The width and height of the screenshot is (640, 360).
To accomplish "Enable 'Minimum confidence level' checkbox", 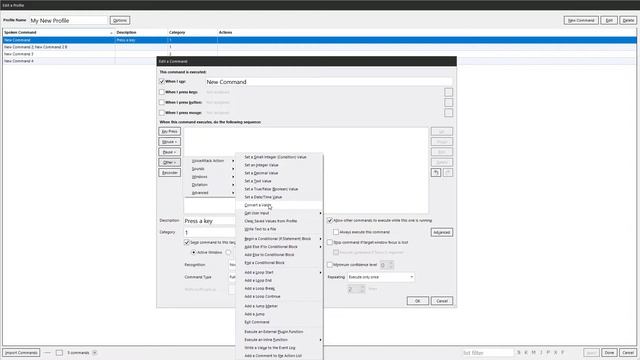I will click(330, 265).
